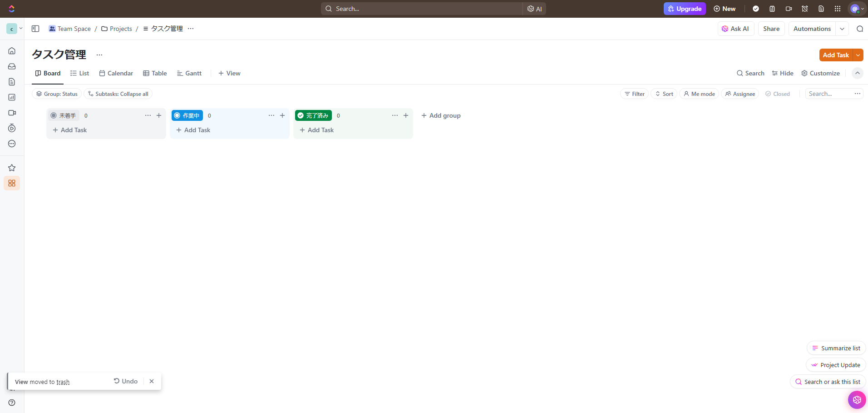The width and height of the screenshot is (868, 413).
Task: Open the Inbox icon in sidebar
Action: [x=12, y=66]
